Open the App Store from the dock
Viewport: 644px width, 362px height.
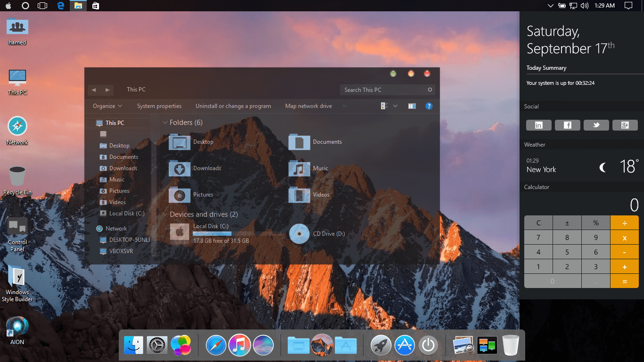[x=405, y=345]
